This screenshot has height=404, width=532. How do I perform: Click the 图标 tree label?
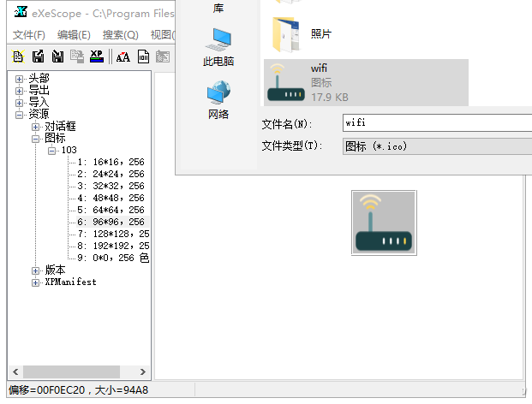(x=55, y=138)
